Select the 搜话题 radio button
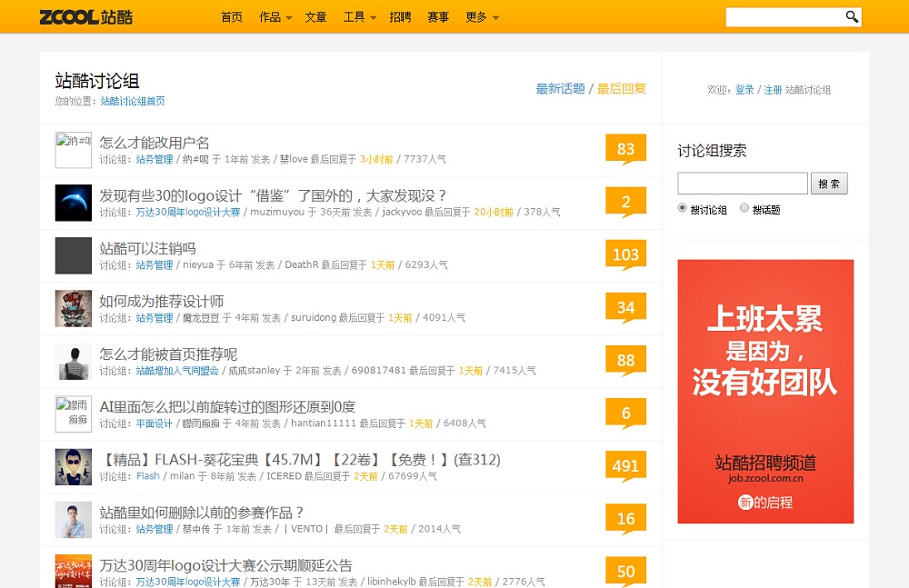 click(744, 207)
